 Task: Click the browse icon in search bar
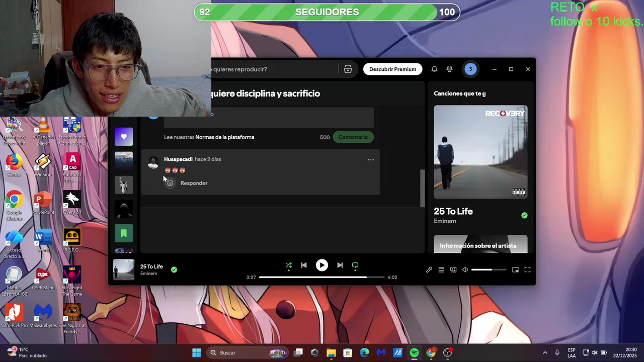coord(348,69)
